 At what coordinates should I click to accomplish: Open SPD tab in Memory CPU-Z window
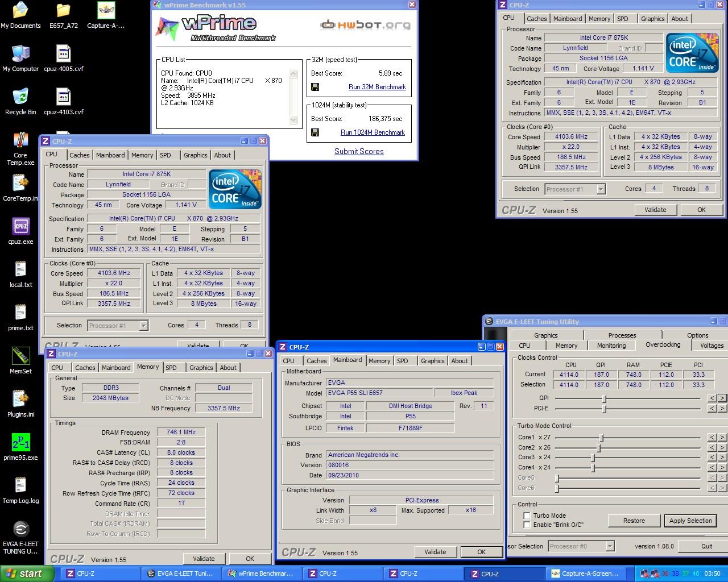coord(171,368)
